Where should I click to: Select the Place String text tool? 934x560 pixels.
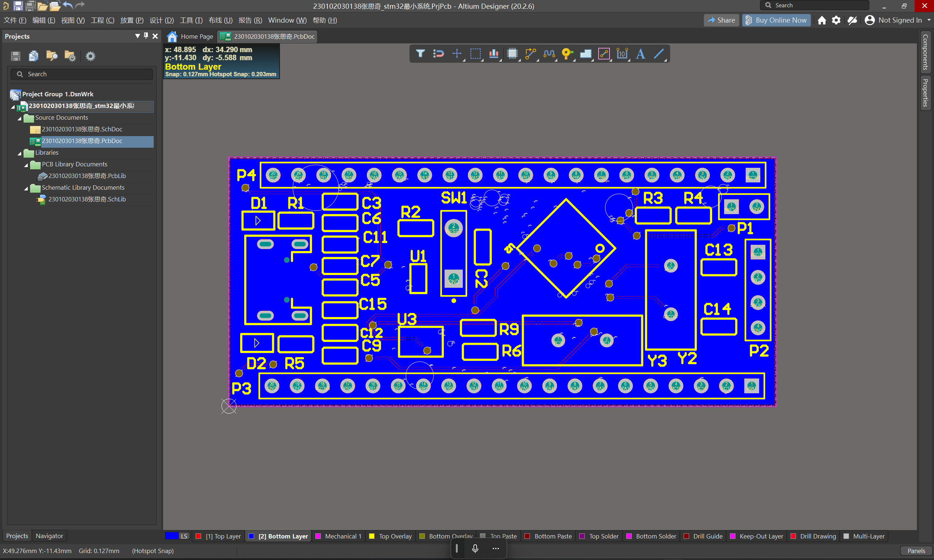(640, 54)
